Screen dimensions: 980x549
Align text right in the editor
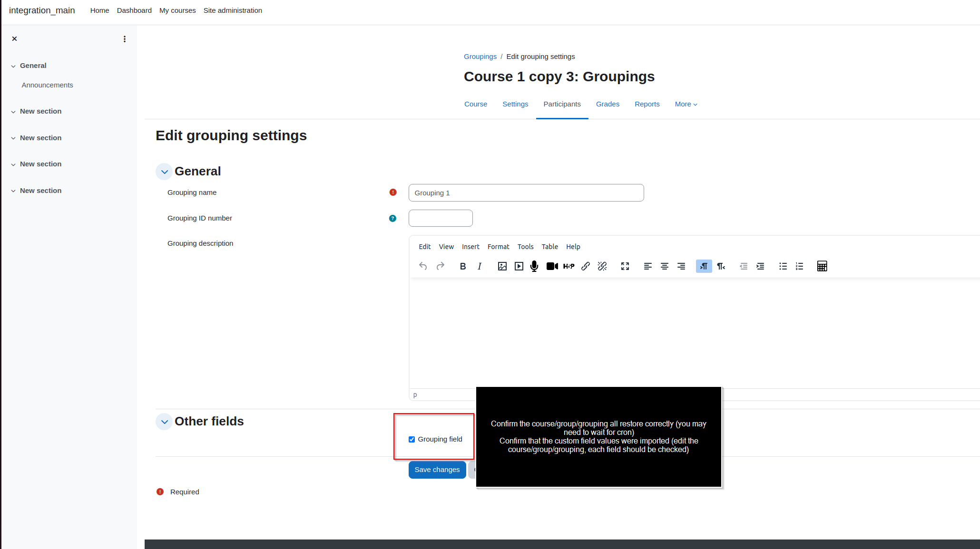(681, 266)
